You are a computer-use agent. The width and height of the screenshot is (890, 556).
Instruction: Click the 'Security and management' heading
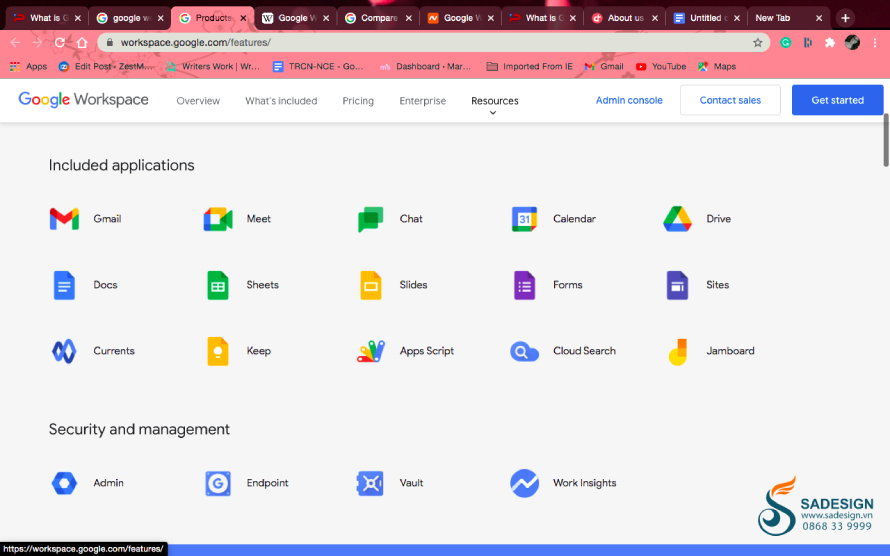pyautogui.click(x=139, y=429)
